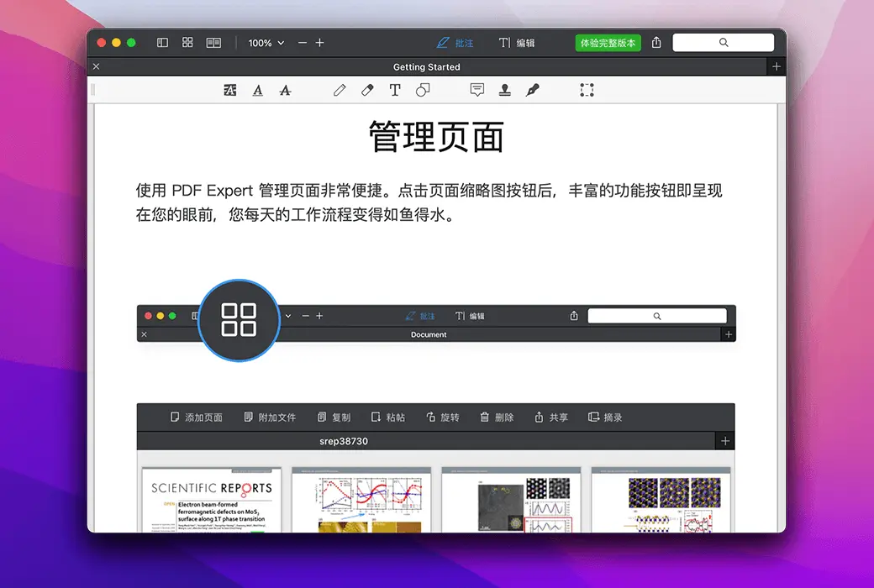Open the thumbnail with gray microscopy image
This screenshot has width=874, height=588.
coord(511,500)
